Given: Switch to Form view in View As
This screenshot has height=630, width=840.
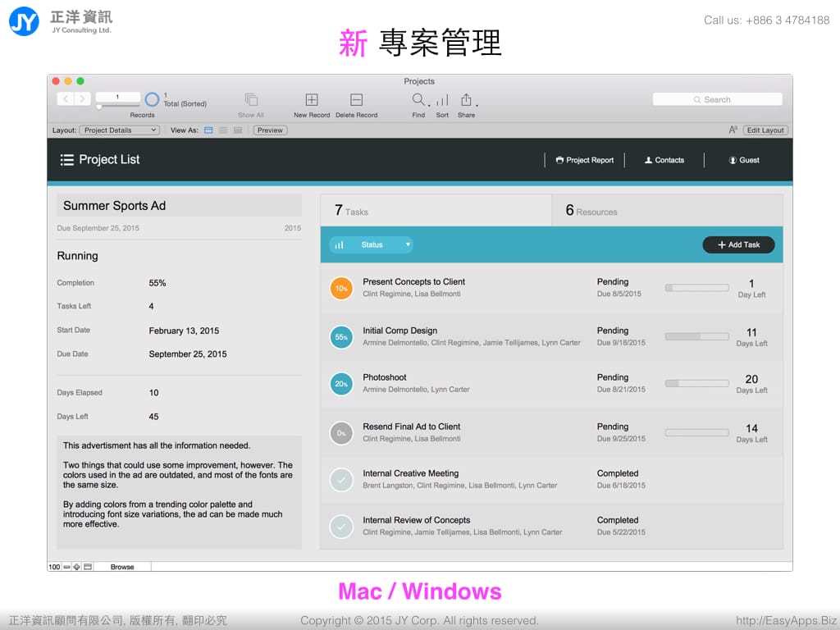Looking at the screenshot, I should (x=208, y=130).
